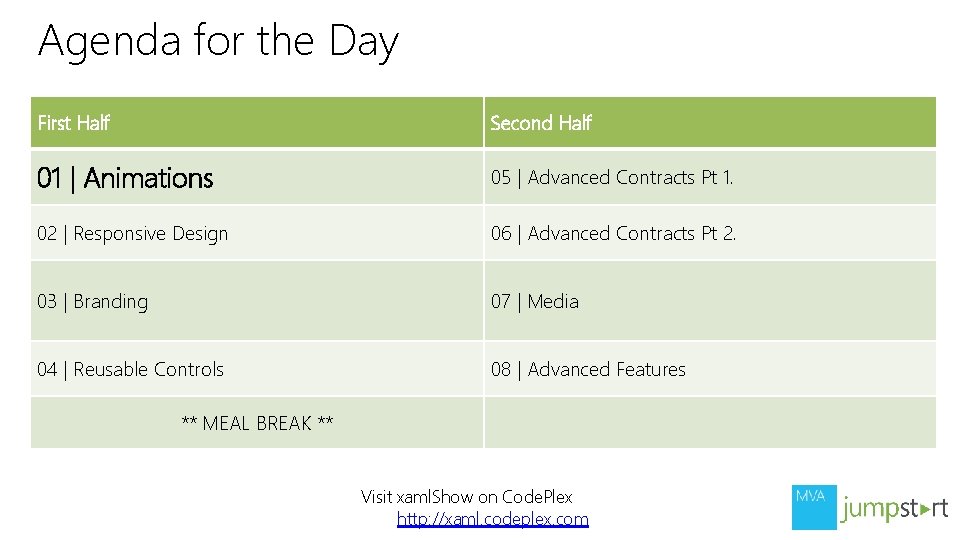Image resolution: width=960 pixels, height=540 pixels.
Task: Click the MVA blue logo box
Action: tap(814, 507)
